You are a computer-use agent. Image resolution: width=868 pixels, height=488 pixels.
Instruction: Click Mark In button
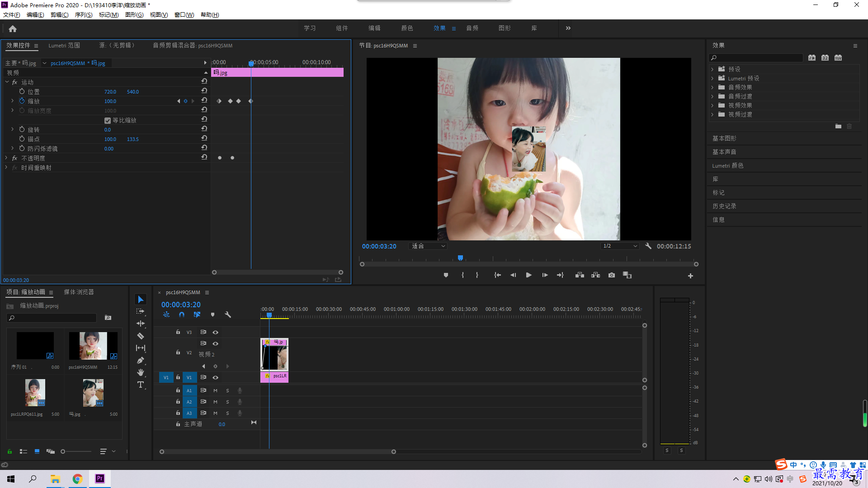(462, 275)
